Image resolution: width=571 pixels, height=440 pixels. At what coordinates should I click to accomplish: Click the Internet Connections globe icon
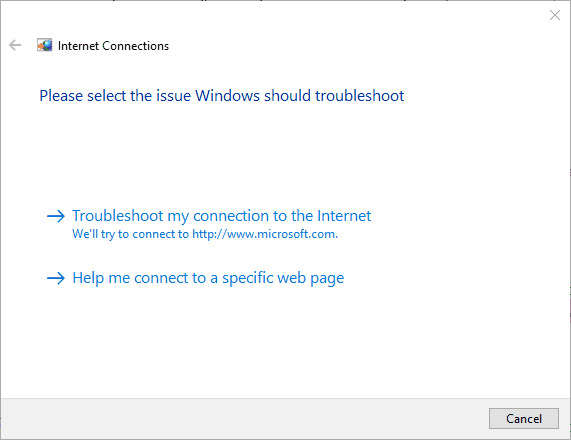click(44, 45)
